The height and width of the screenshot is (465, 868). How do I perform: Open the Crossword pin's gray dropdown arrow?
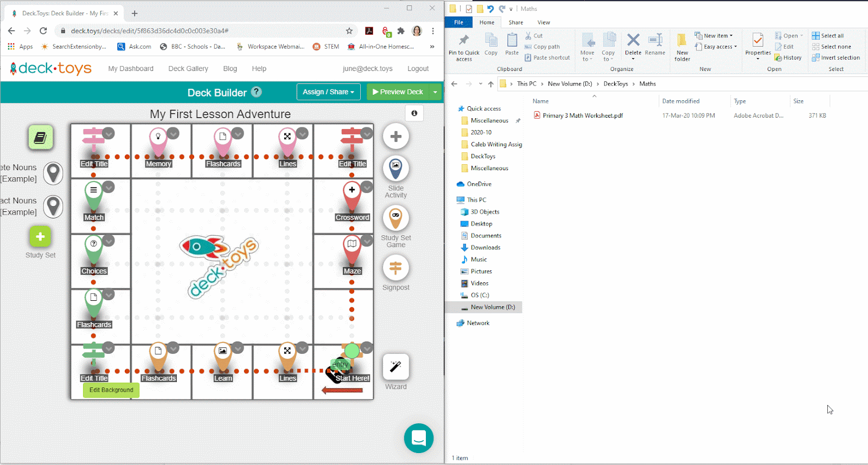click(367, 187)
